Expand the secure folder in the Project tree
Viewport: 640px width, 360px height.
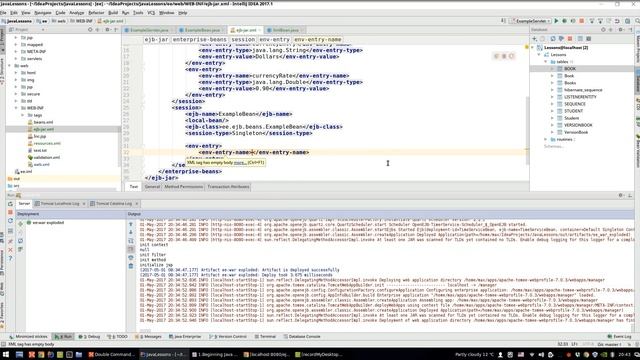click(x=16, y=94)
